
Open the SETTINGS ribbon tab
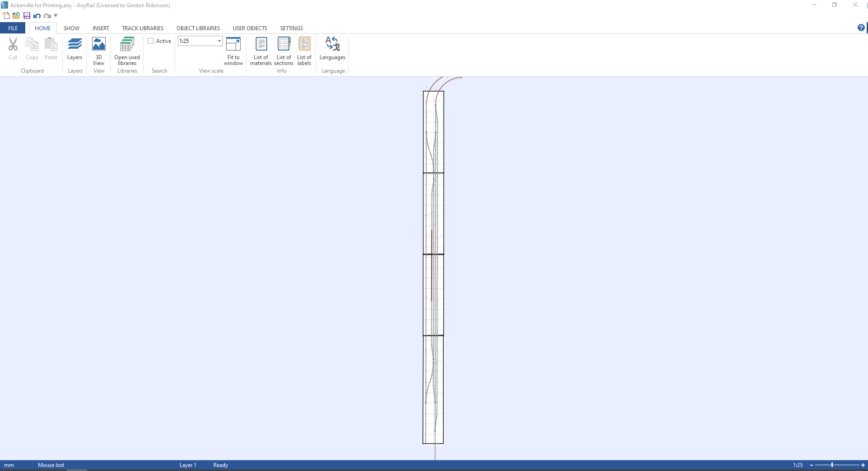coord(291,28)
